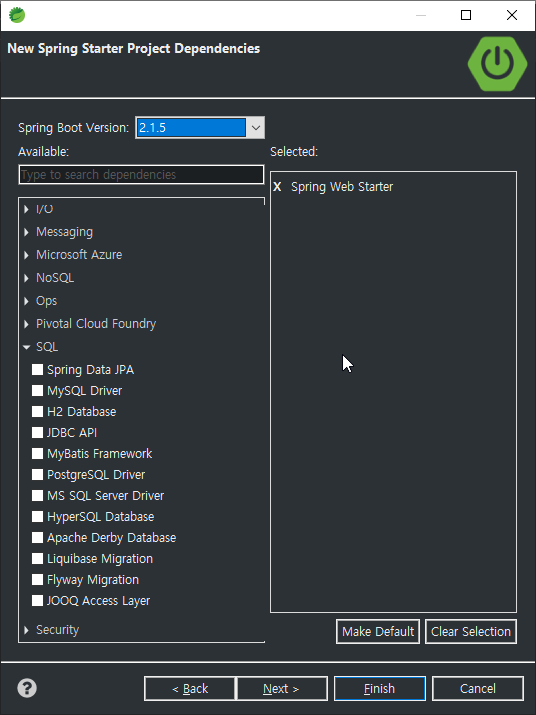Click the help question mark icon
This screenshot has height=715, width=536.
click(27, 688)
